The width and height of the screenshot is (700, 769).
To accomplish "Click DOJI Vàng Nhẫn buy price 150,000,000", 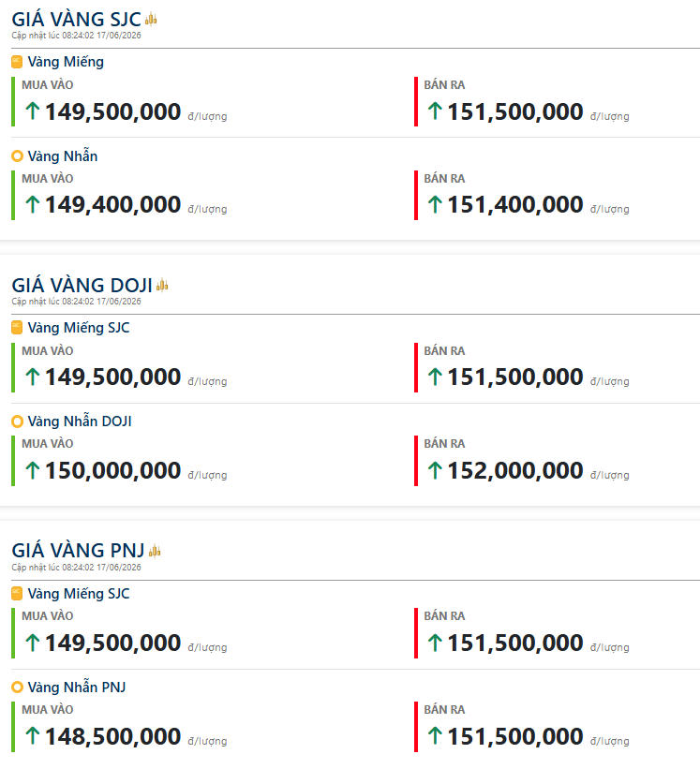I will click(x=112, y=470).
